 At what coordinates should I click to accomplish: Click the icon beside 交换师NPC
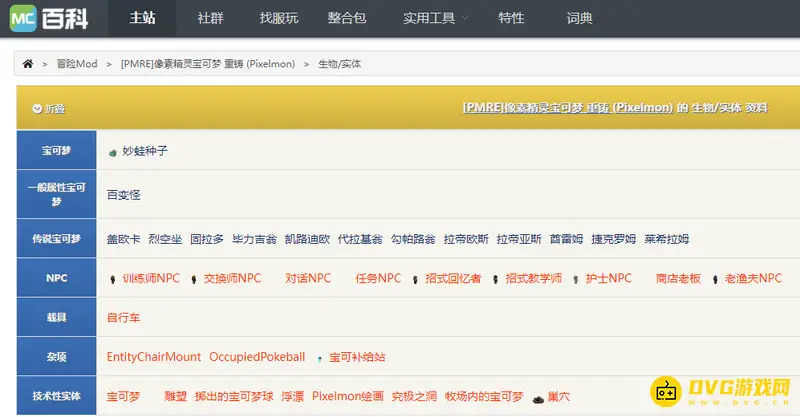pyautogui.click(x=194, y=279)
